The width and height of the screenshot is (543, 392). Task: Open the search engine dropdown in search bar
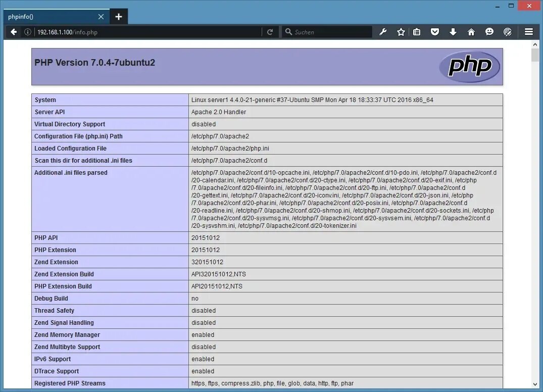[x=288, y=31]
